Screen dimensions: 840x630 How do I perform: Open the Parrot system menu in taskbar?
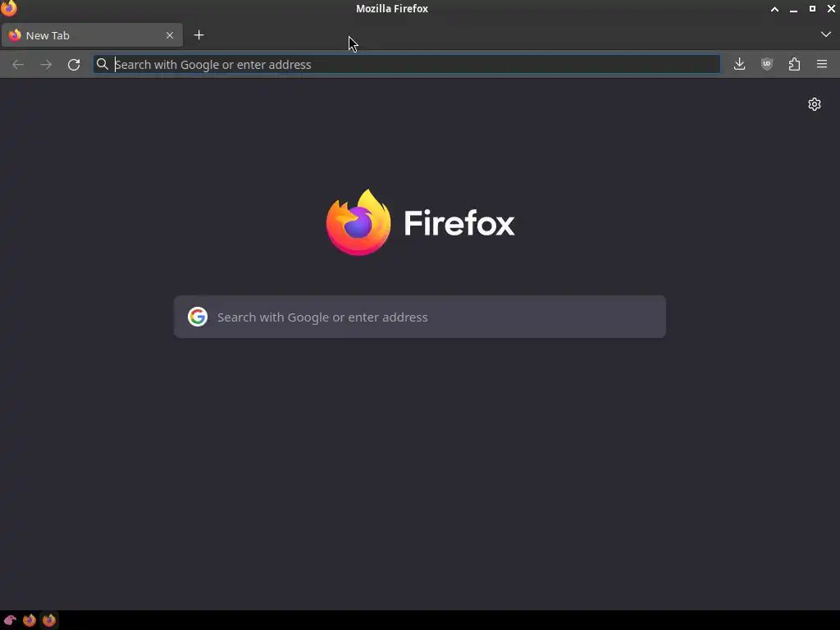(x=10, y=620)
